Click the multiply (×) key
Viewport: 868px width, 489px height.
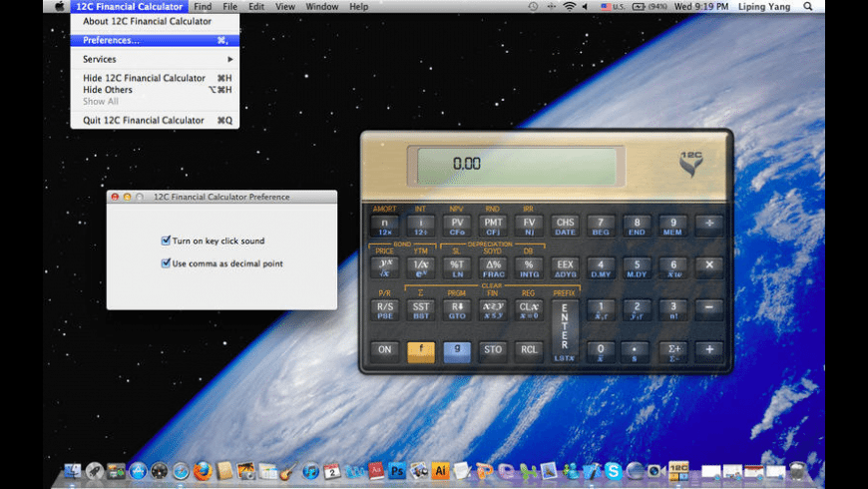(x=709, y=268)
